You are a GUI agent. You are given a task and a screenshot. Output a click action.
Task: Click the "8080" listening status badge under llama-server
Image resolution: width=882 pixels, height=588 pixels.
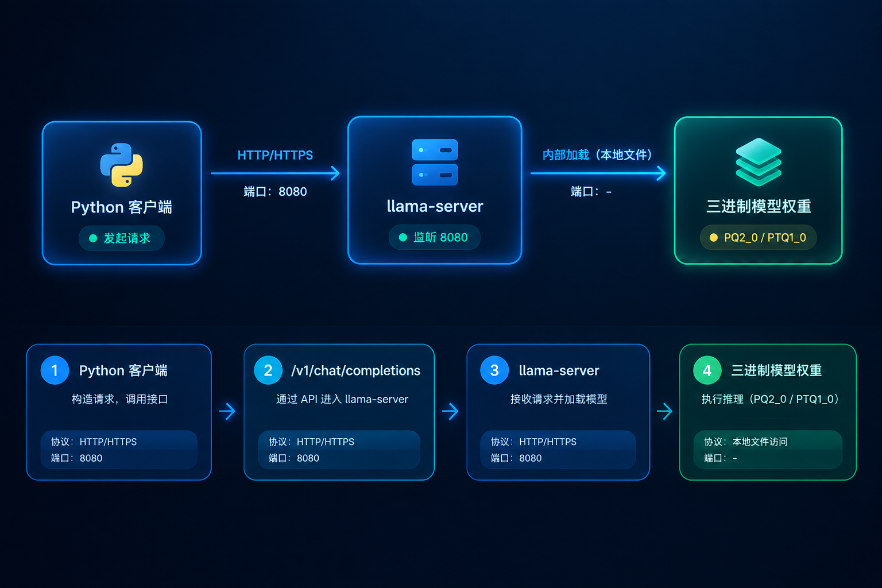click(x=435, y=237)
